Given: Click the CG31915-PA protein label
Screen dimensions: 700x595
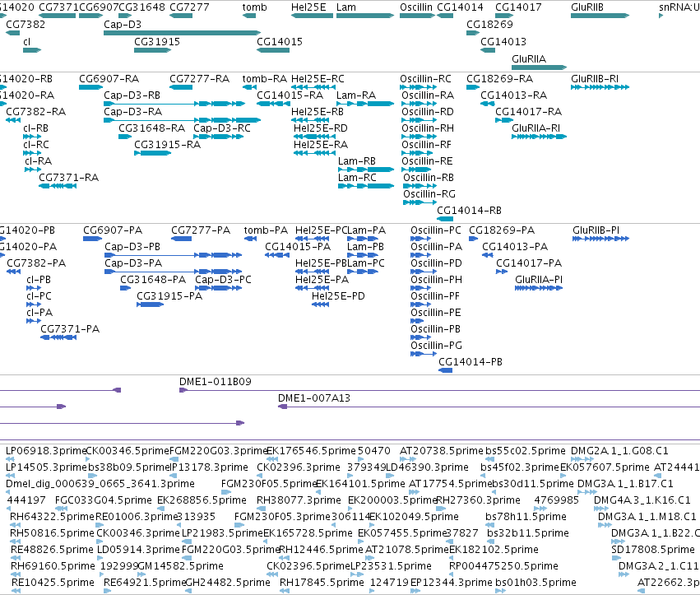Looking at the screenshot, I should [x=169, y=296].
